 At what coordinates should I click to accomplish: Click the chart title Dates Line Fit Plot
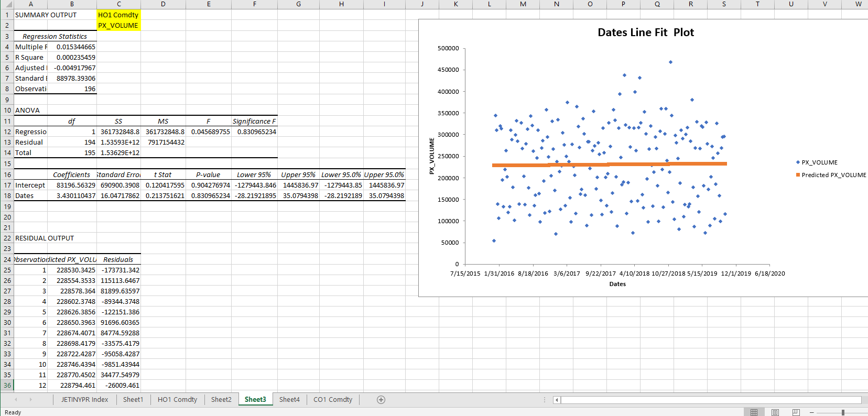pos(645,32)
